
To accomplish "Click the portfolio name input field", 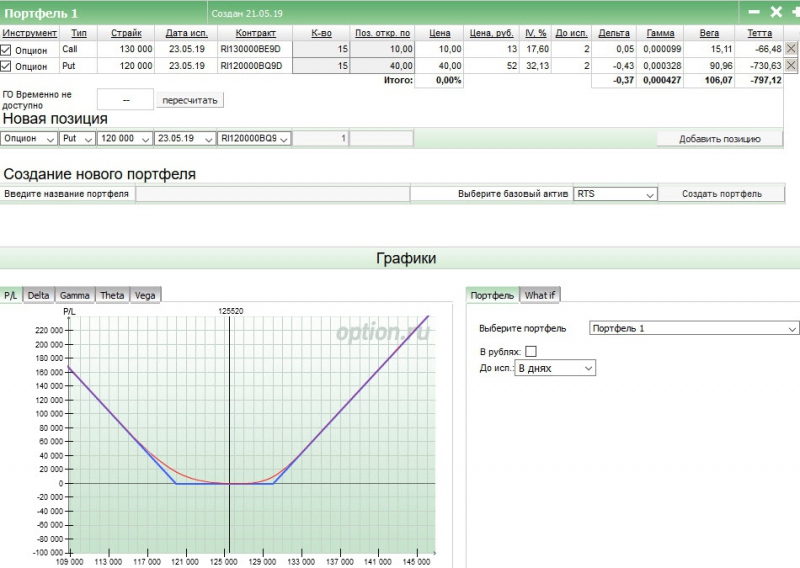I will [x=272, y=194].
